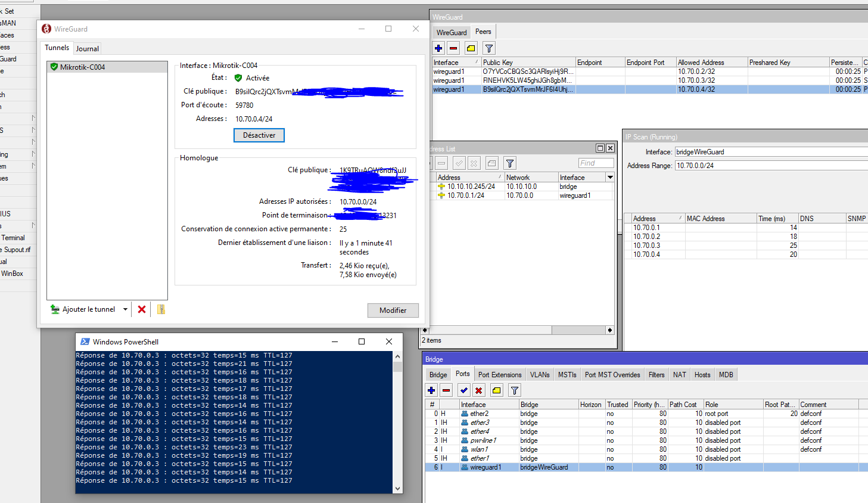The image size is (868, 503).
Task: Switch to Tunnels tab in WireGuard client
Action: pos(57,48)
